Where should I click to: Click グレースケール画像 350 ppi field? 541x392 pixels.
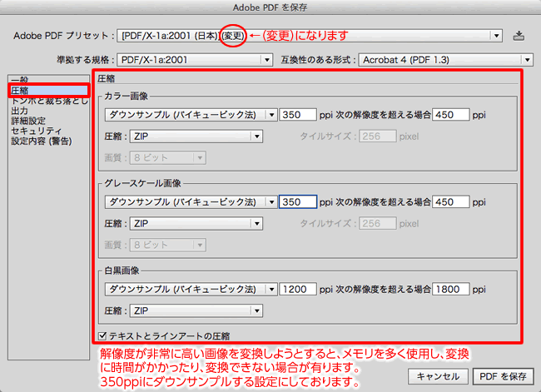coord(298,202)
